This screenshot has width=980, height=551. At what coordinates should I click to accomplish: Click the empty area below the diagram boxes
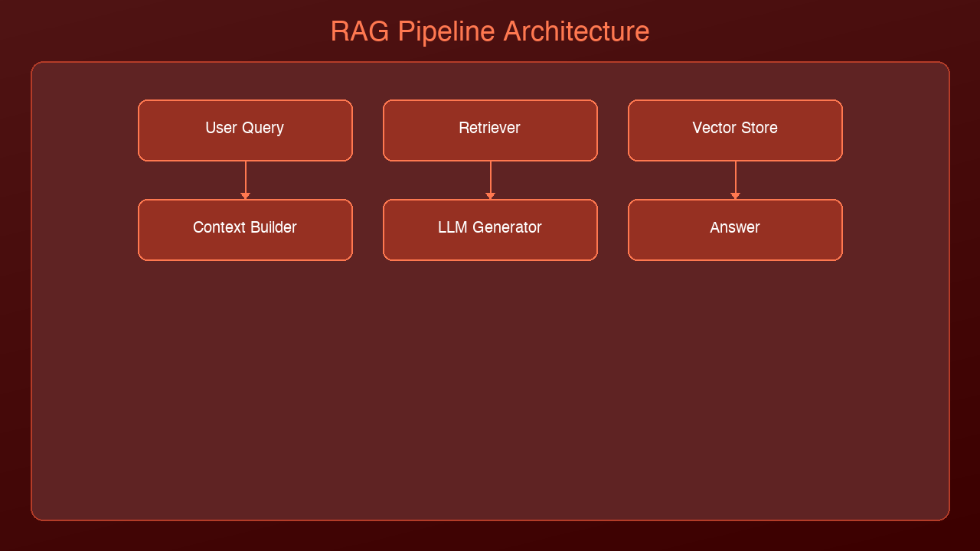(x=490, y=383)
